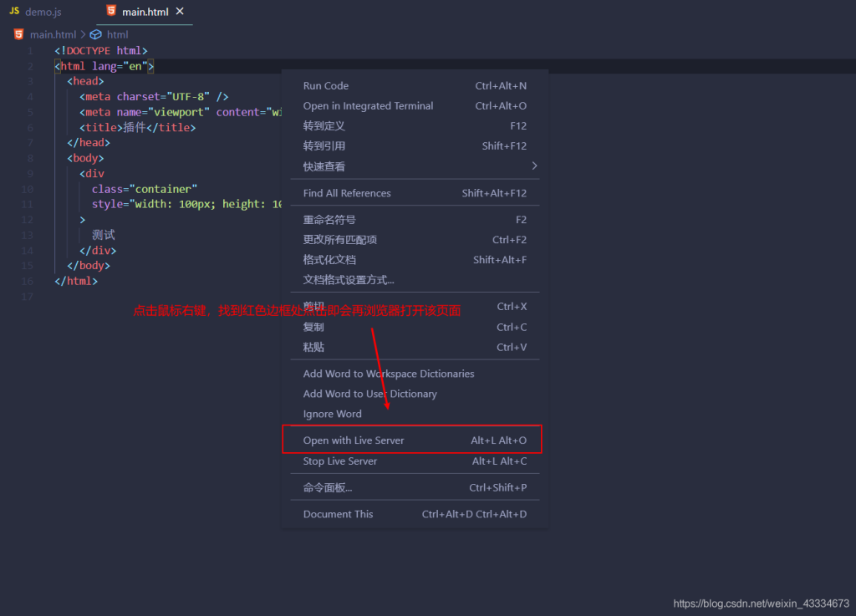Click main.html in the breadcrumb path
The image size is (856, 616).
click(53, 34)
